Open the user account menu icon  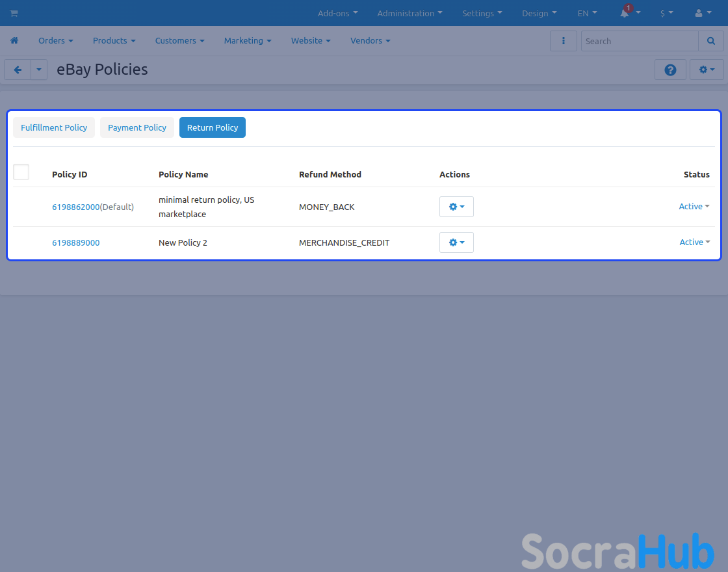699,13
